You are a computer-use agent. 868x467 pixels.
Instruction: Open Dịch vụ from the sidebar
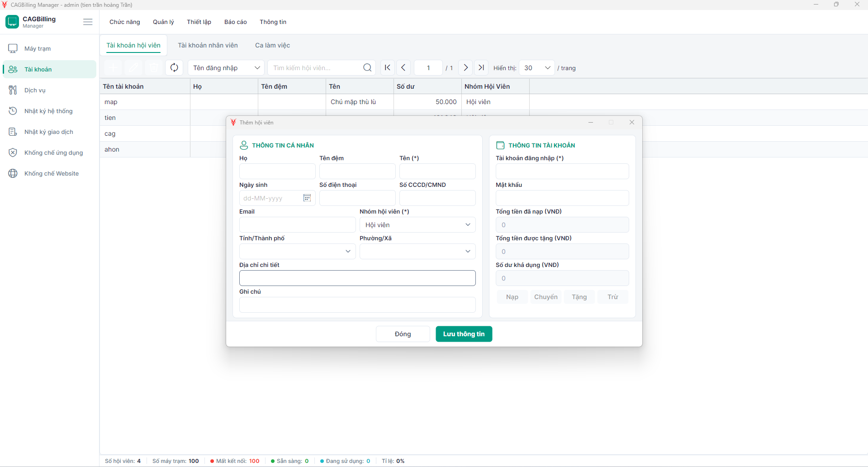coord(49,90)
